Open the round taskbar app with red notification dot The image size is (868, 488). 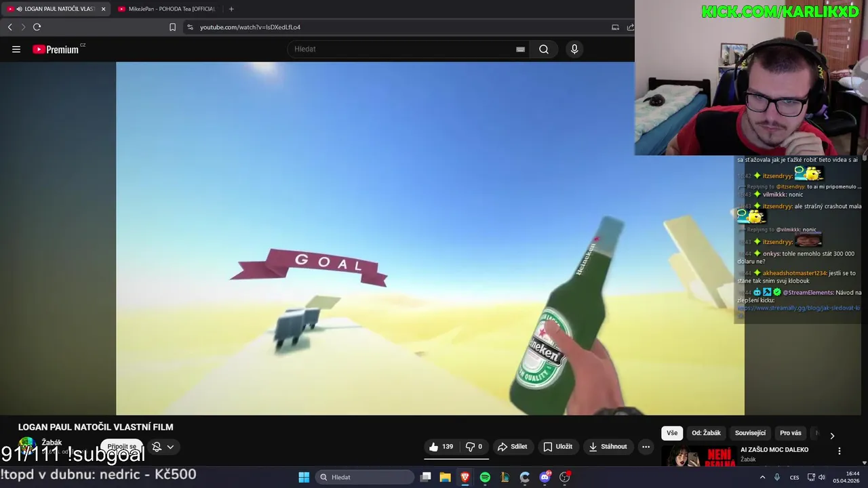pyautogui.click(x=565, y=477)
